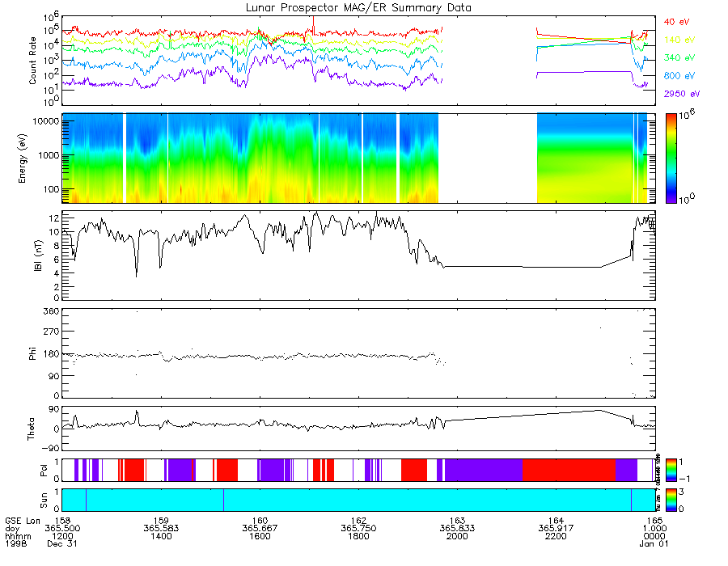
Task: Click the GSE longitude value "163"
Action: [x=457, y=521]
